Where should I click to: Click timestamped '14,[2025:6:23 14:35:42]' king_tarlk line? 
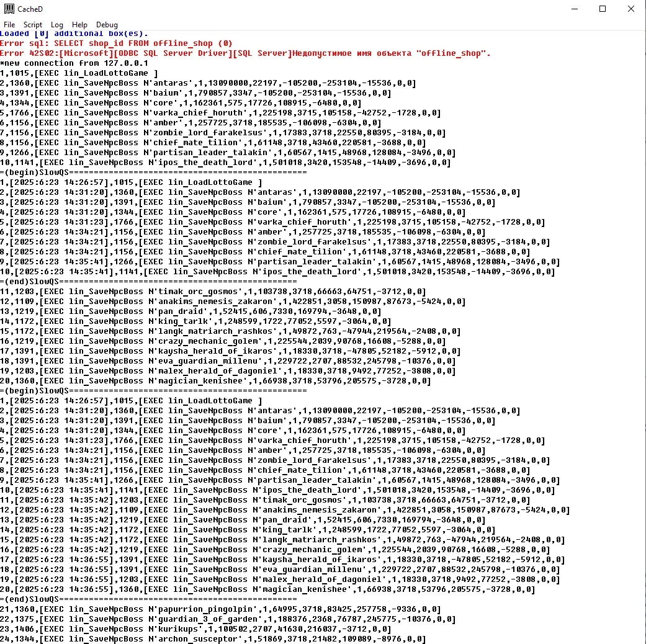click(x=248, y=529)
